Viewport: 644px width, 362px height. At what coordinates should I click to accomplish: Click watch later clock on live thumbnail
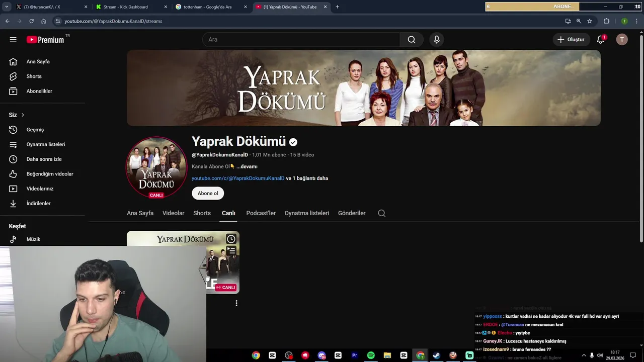click(231, 239)
